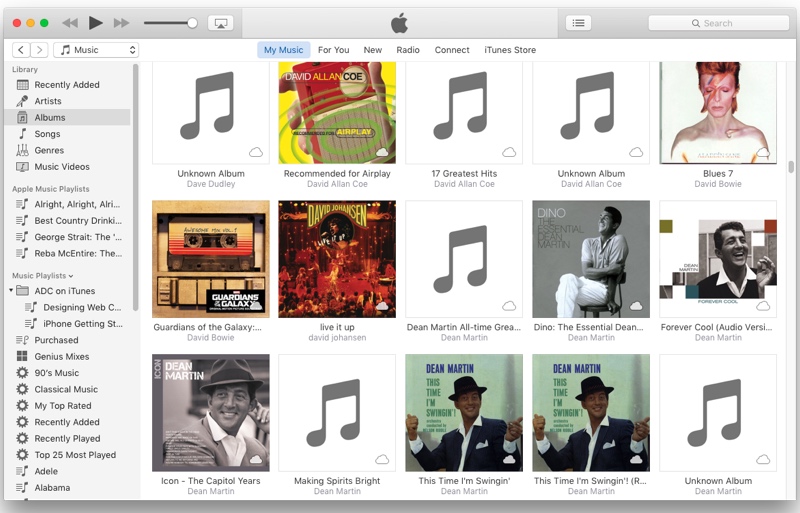Select the Genres guitar icon in sidebar
Viewport: 800px width, 513px height.
click(x=22, y=150)
